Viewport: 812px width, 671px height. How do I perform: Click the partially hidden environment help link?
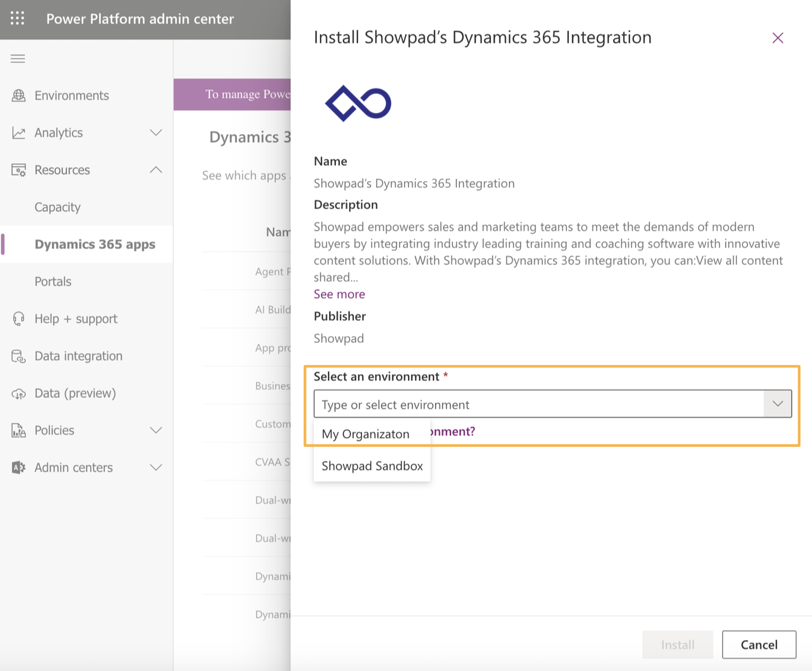(452, 431)
